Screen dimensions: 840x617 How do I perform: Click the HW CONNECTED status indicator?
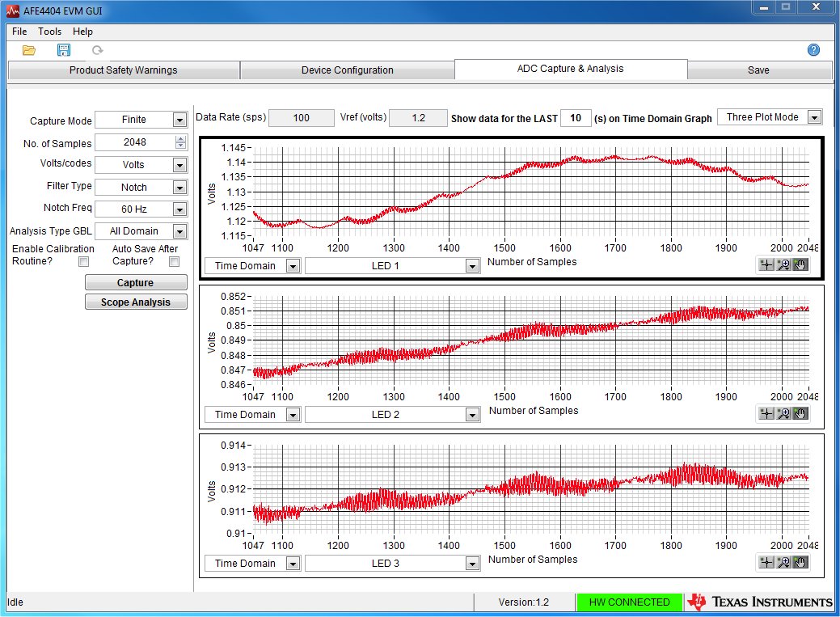(630, 602)
